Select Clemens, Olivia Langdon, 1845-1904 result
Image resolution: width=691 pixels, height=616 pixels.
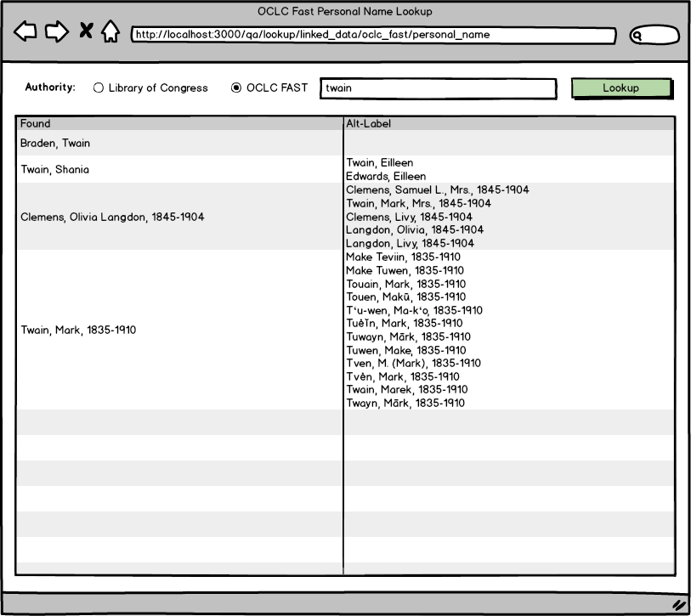tap(112, 217)
